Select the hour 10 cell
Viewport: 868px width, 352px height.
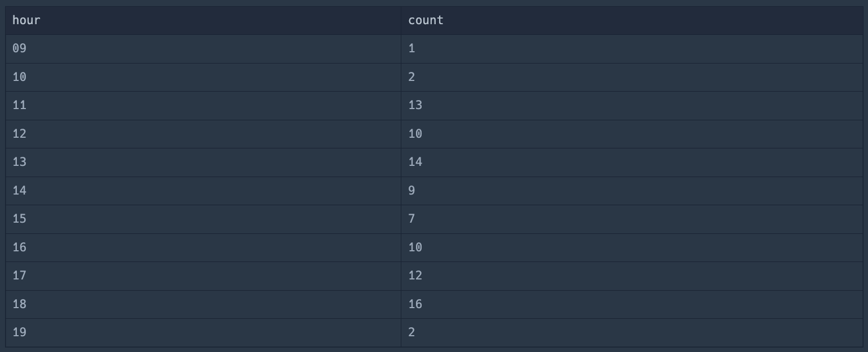(x=20, y=77)
